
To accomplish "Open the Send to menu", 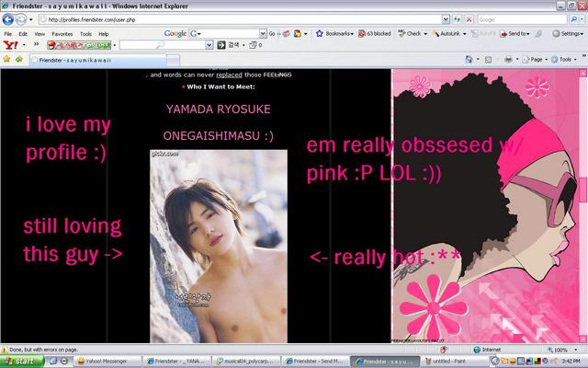I will point(514,34).
